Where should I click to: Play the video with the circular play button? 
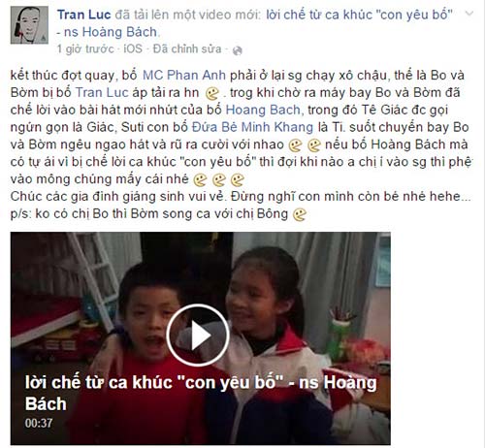pyautogui.click(x=198, y=336)
